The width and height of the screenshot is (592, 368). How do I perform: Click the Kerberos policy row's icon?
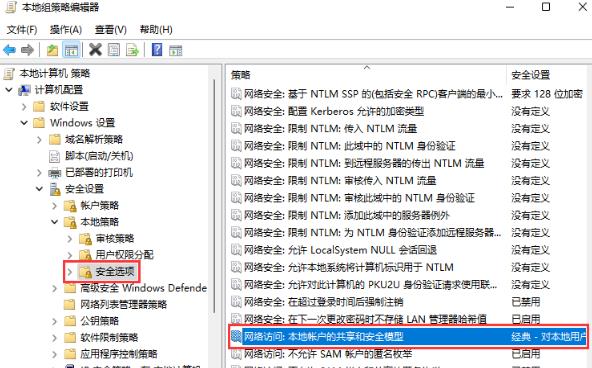(236, 111)
